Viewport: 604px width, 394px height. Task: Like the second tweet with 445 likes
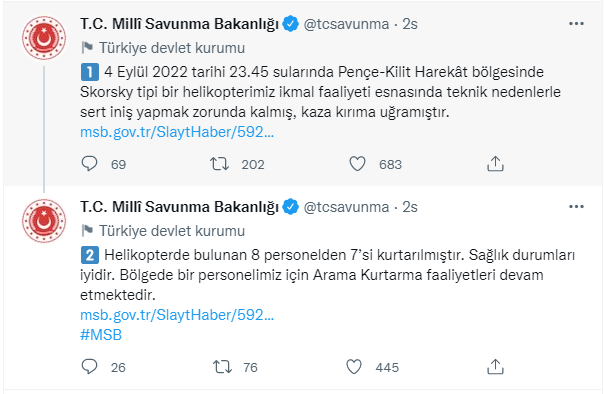(354, 366)
